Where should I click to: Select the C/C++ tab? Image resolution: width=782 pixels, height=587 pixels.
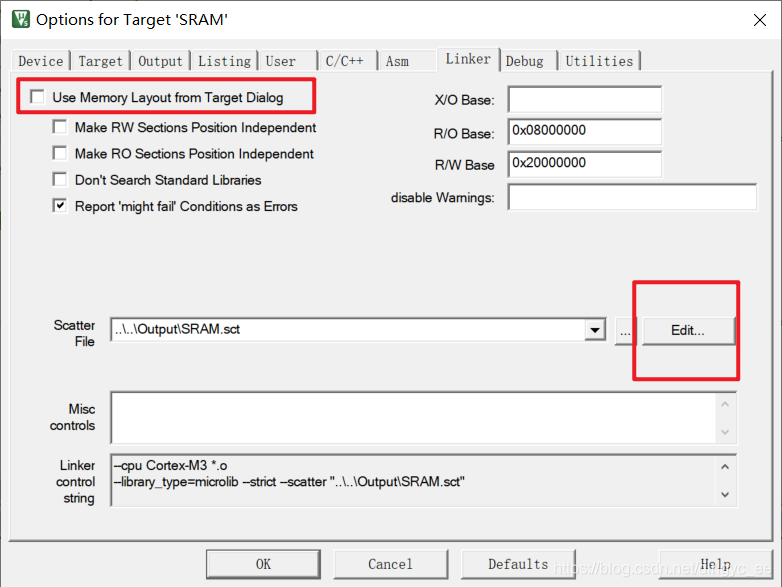(347, 61)
